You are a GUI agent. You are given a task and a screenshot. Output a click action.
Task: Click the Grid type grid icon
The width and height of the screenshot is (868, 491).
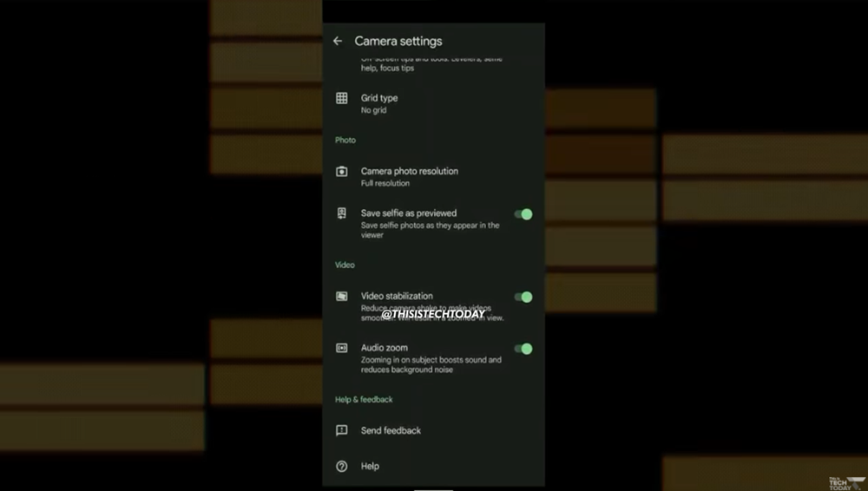[342, 98]
